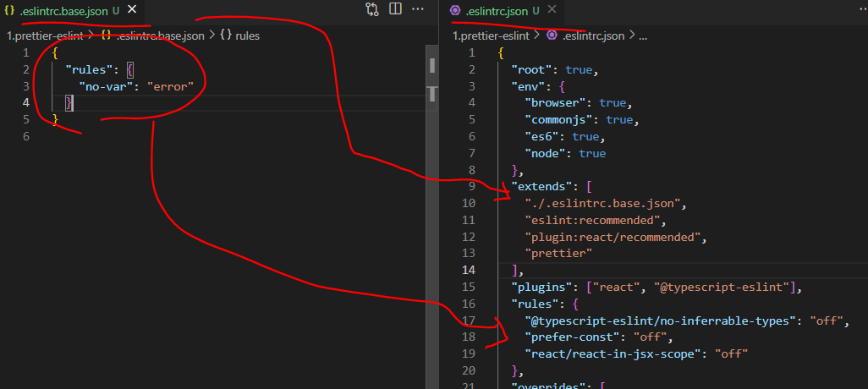Select the 1.prettier-eslint breadcrumb in the right editor
The height and width of the screenshot is (389, 868).
(x=492, y=36)
